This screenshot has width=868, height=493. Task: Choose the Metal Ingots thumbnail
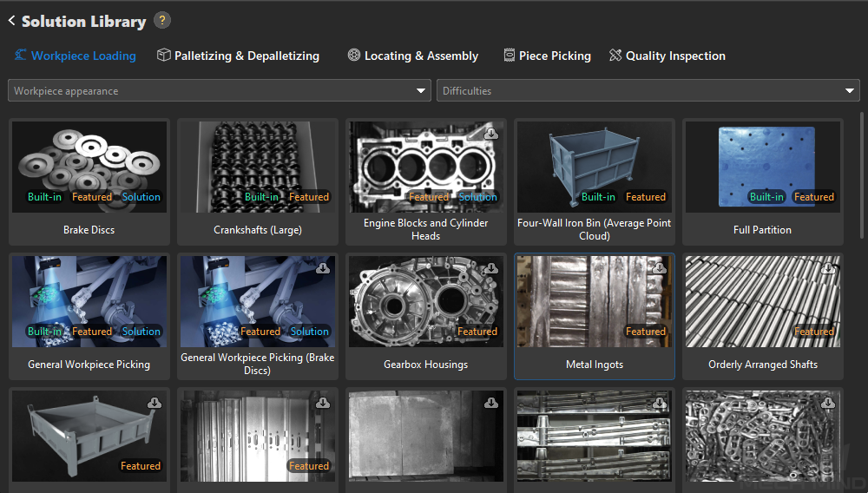(595, 301)
